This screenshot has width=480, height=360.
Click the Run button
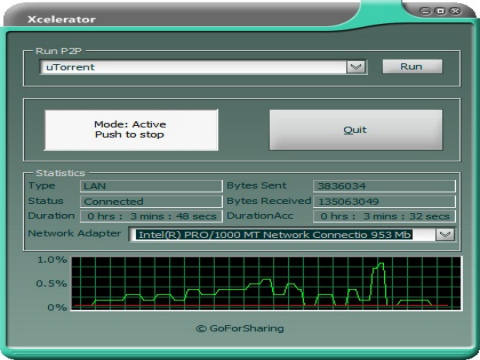point(412,66)
